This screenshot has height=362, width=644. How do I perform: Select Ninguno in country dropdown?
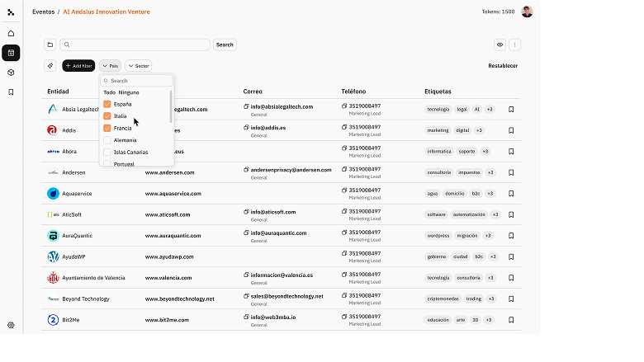point(129,92)
